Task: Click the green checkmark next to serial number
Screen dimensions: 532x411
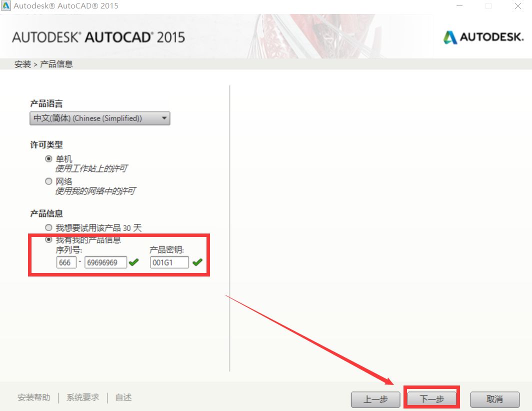Action: [134, 262]
